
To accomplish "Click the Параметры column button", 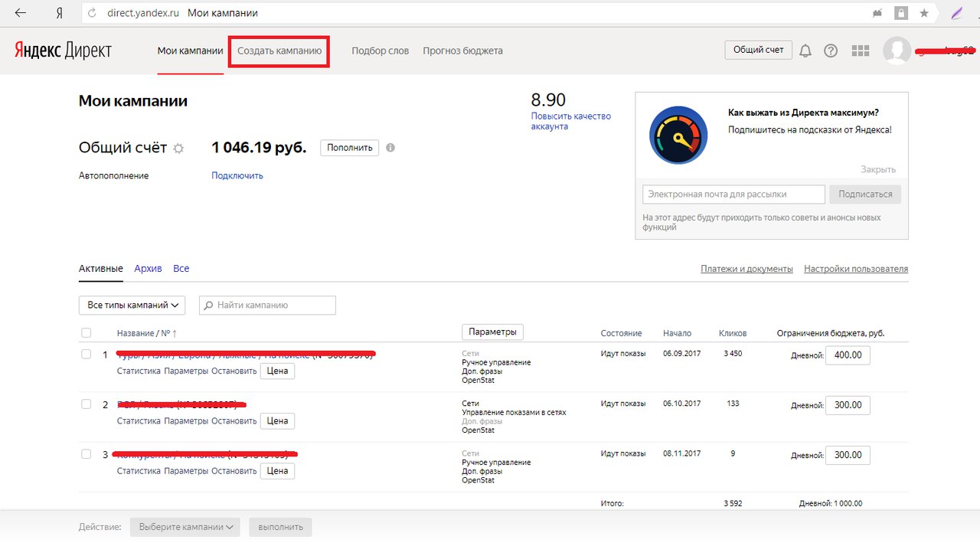I will tap(492, 332).
